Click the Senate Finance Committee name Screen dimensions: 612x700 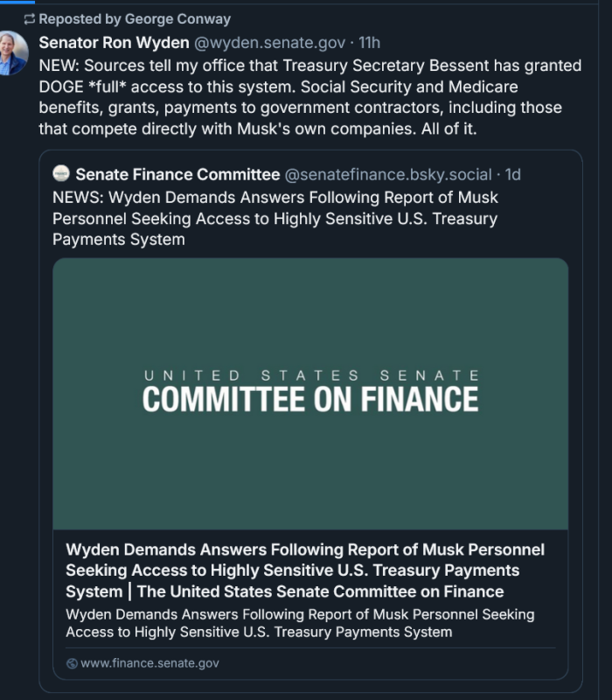[x=178, y=174]
